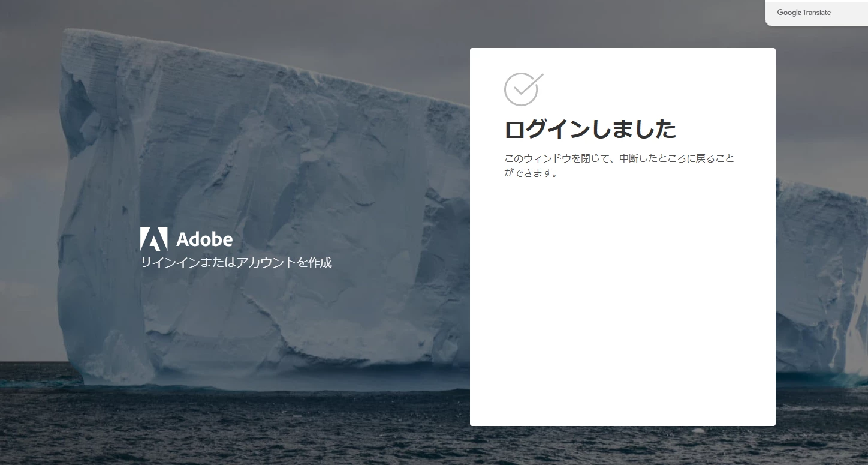868x465 pixels.
Task: Click the アカウントを作成 text
Action: click(284, 262)
